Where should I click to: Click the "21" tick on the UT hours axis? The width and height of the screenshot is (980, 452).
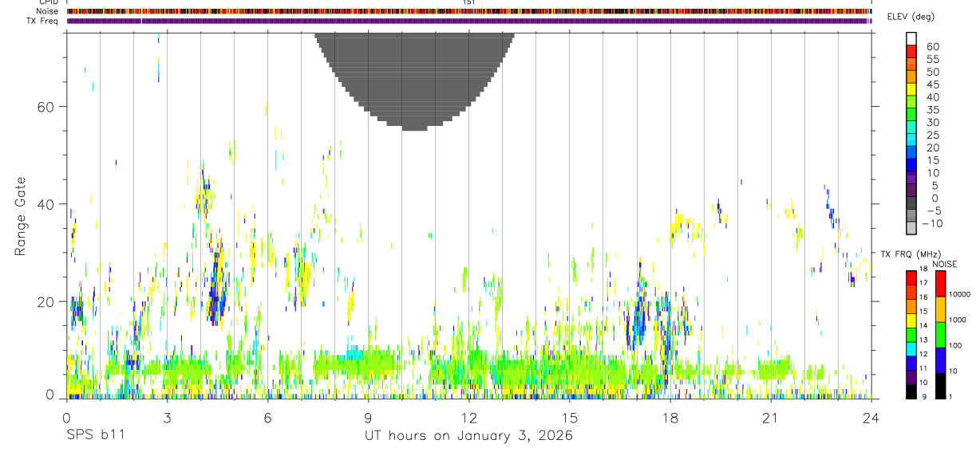click(770, 419)
